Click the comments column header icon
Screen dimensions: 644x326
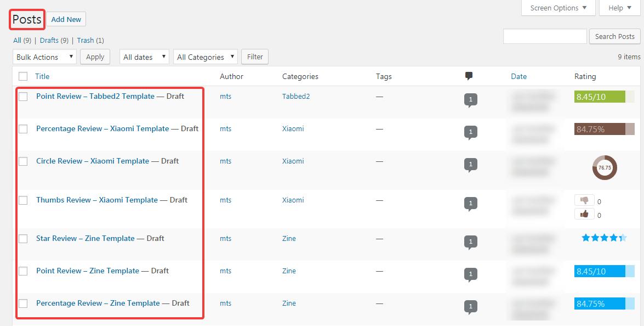click(469, 76)
